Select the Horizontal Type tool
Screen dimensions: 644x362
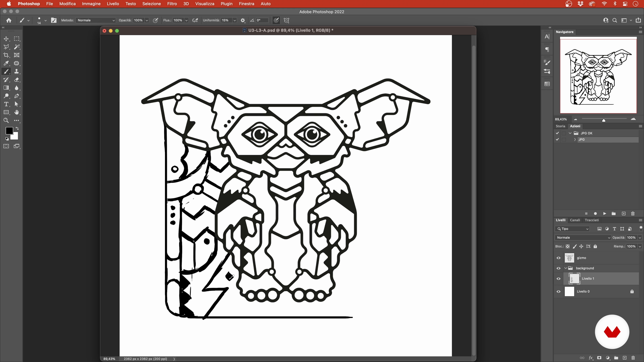click(x=6, y=104)
